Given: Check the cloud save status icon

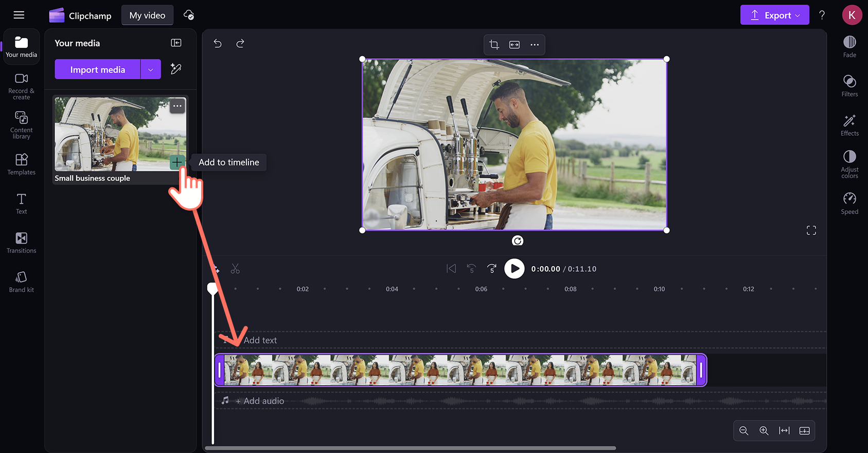Looking at the screenshot, I should (x=189, y=15).
